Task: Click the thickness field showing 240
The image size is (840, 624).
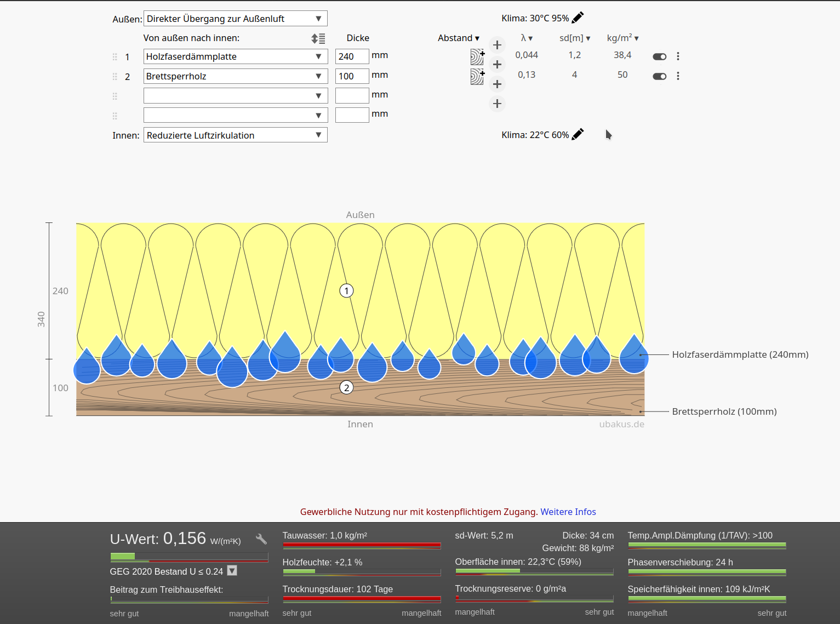Action: click(x=352, y=56)
